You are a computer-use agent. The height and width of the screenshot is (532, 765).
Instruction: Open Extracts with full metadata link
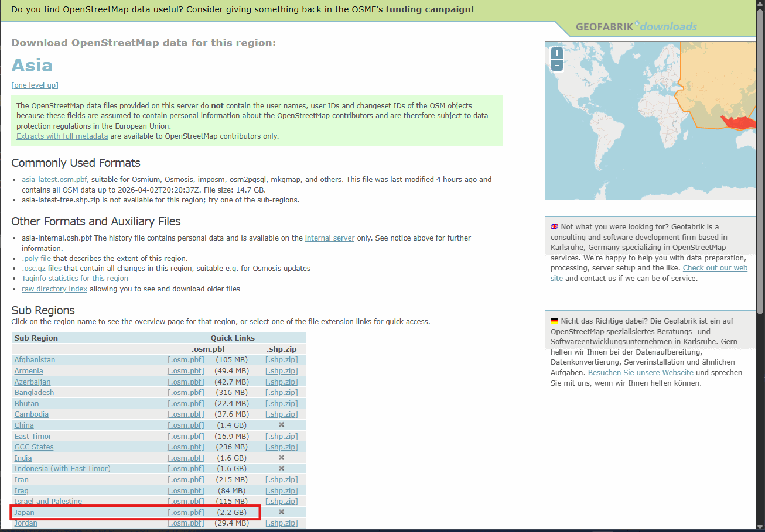[62, 136]
